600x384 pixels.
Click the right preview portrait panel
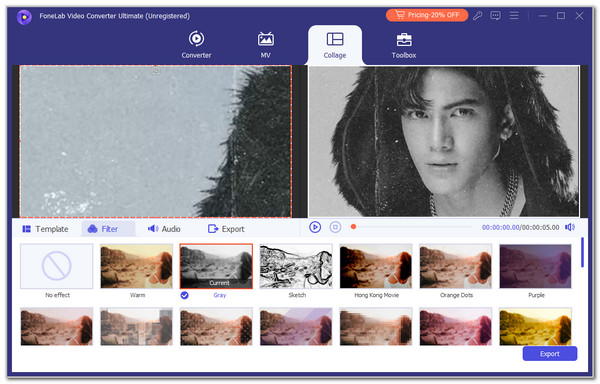pos(444,141)
